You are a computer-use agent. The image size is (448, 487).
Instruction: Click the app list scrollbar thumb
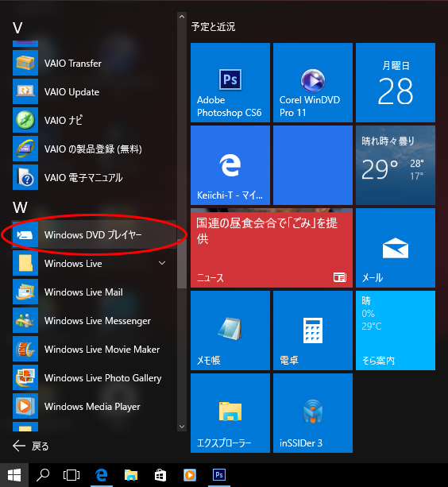(182, 264)
